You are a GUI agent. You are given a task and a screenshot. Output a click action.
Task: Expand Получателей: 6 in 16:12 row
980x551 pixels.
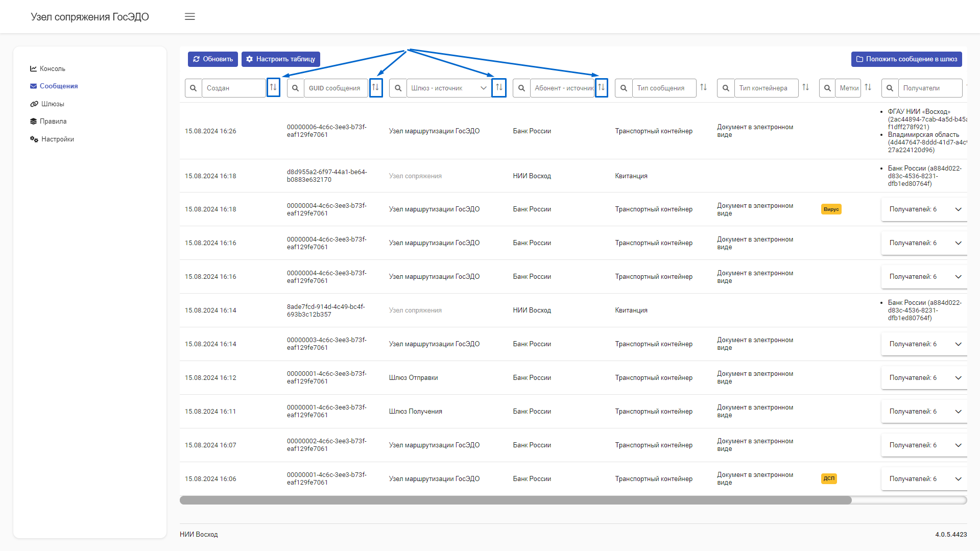924,378
